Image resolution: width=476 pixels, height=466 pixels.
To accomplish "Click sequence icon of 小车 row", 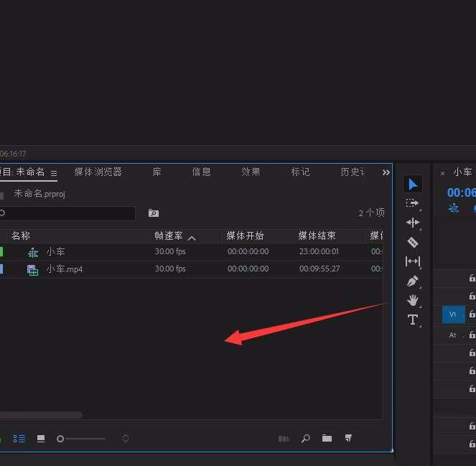I will [33, 252].
